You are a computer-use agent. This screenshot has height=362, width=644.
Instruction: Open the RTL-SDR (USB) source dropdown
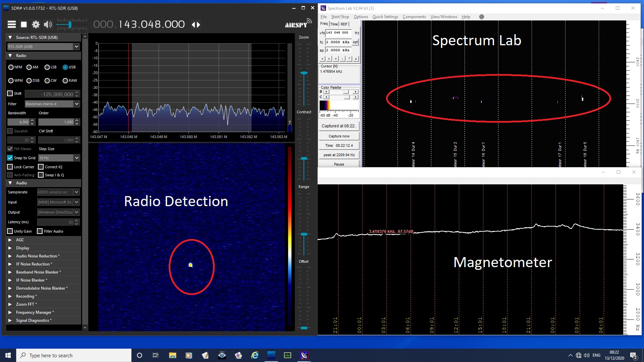click(44, 47)
